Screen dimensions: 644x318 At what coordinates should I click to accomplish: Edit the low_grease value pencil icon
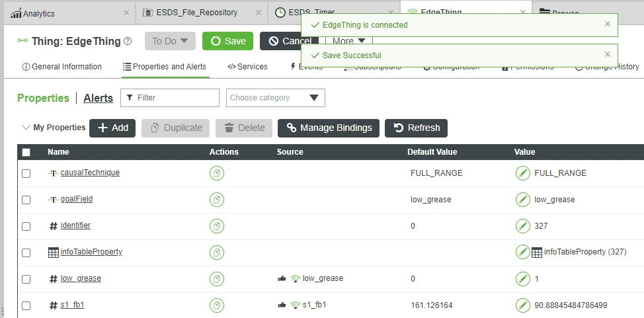click(x=523, y=279)
